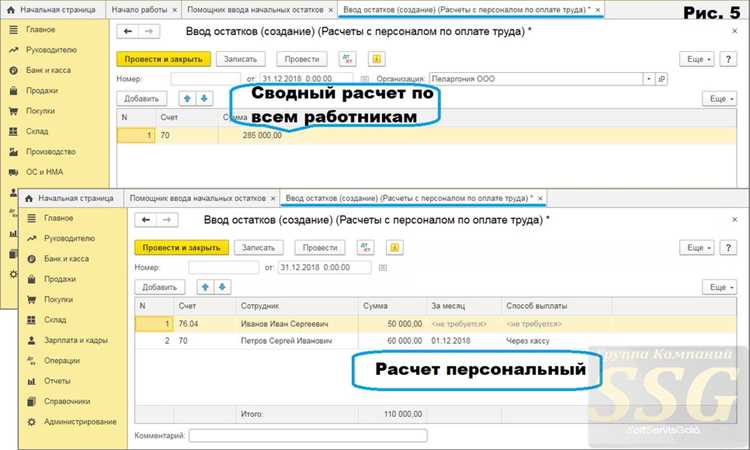The height and width of the screenshot is (450, 750).
Task: Open table Еще menu in back window
Action: click(719, 99)
